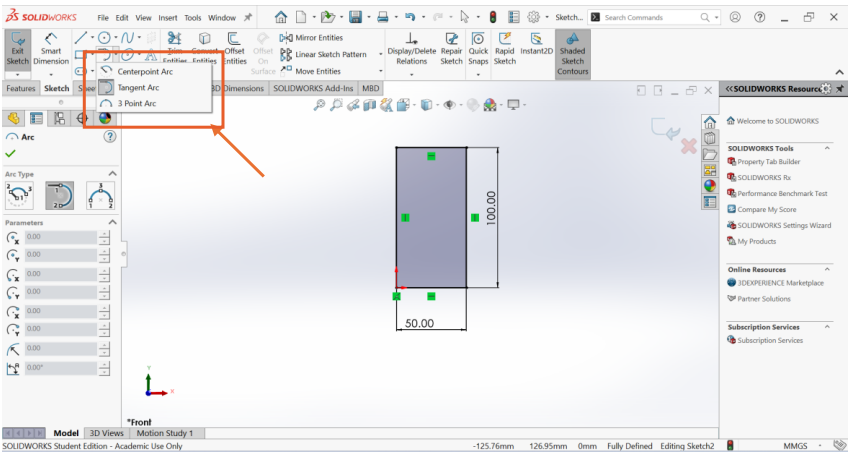The height and width of the screenshot is (453, 850).
Task: Switch to the SOLIDWORKS Add-Ins tab
Action: pyautogui.click(x=313, y=88)
